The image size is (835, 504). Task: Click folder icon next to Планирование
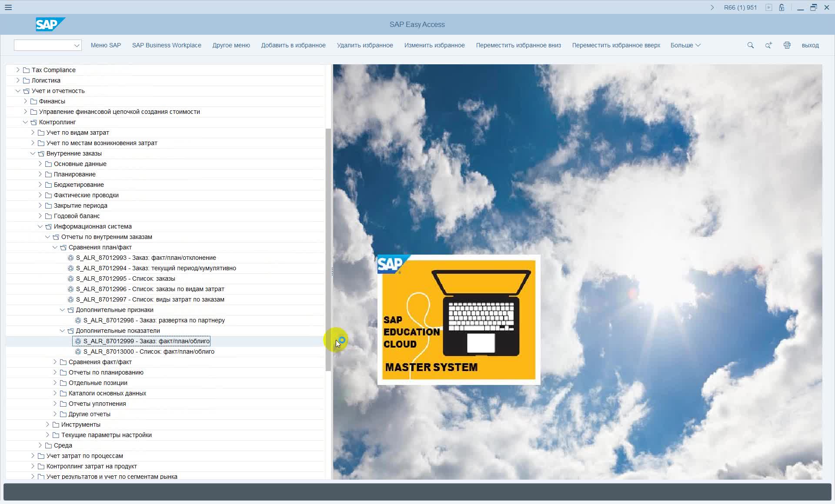(48, 174)
